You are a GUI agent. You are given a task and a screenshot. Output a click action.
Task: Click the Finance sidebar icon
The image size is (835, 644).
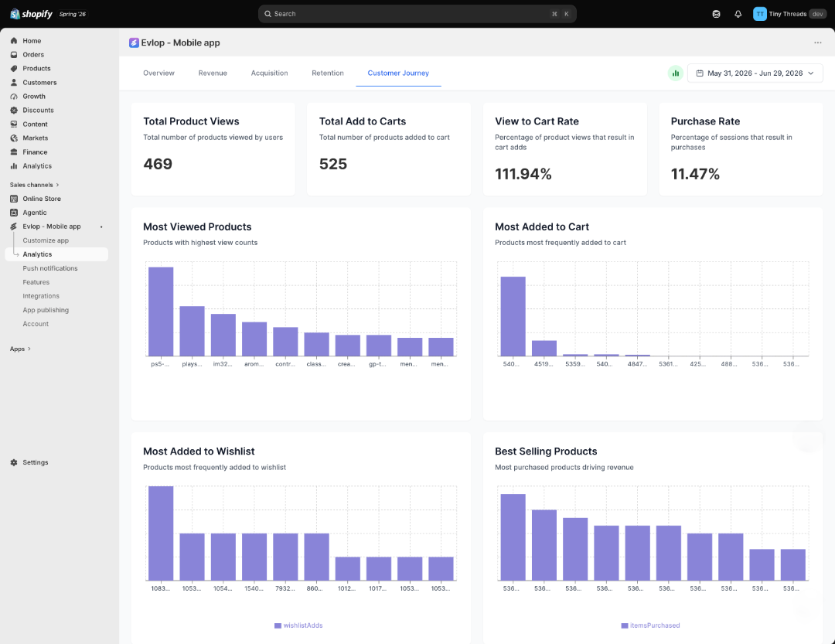click(14, 152)
